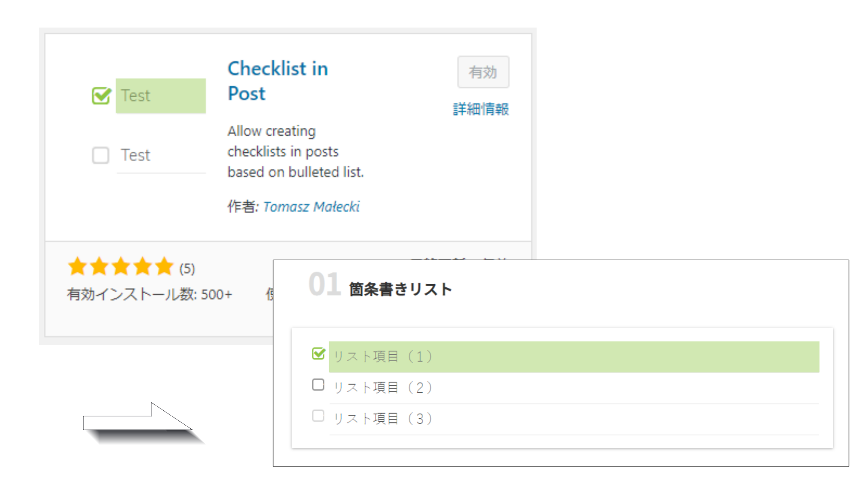868x488 pixels.
Task: Click the green highlighted Test label
Action: 160,96
